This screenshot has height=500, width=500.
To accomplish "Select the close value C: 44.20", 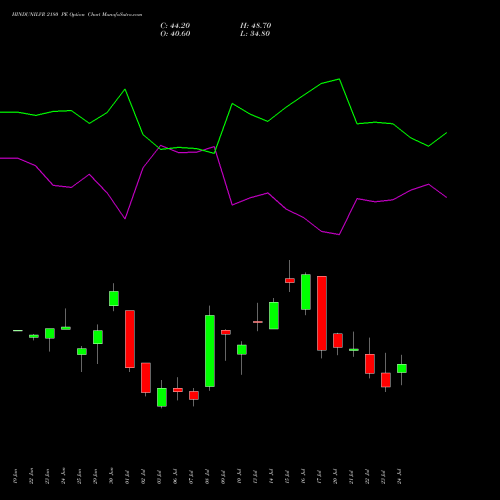I will coord(175,26).
